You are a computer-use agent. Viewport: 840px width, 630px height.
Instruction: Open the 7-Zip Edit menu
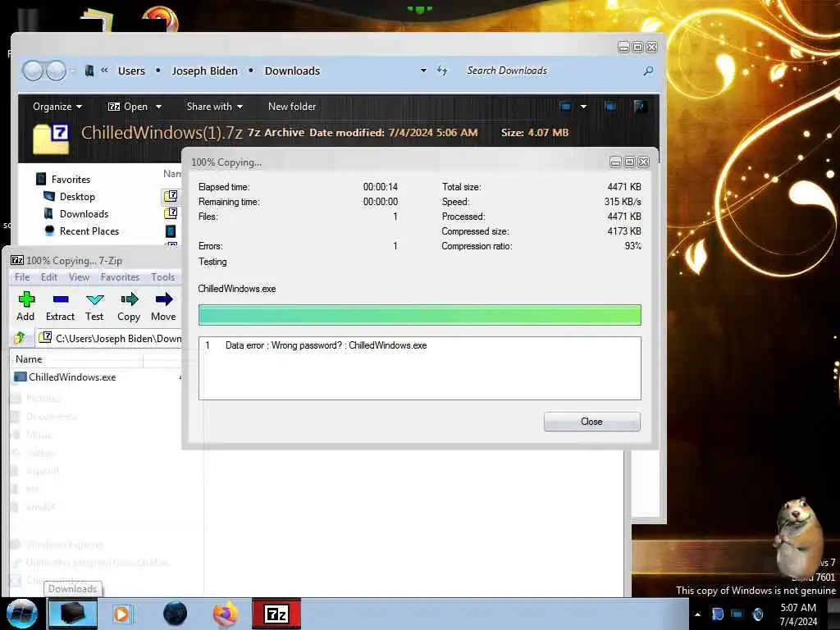click(48, 277)
